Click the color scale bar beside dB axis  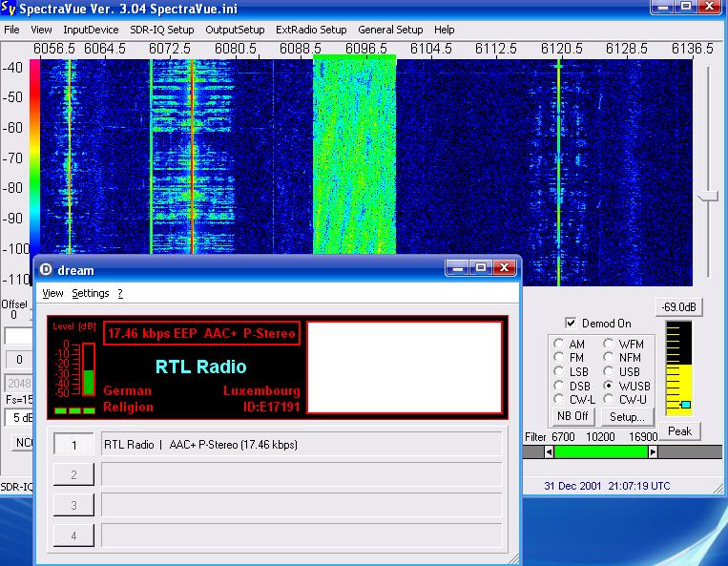(x=34, y=172)
